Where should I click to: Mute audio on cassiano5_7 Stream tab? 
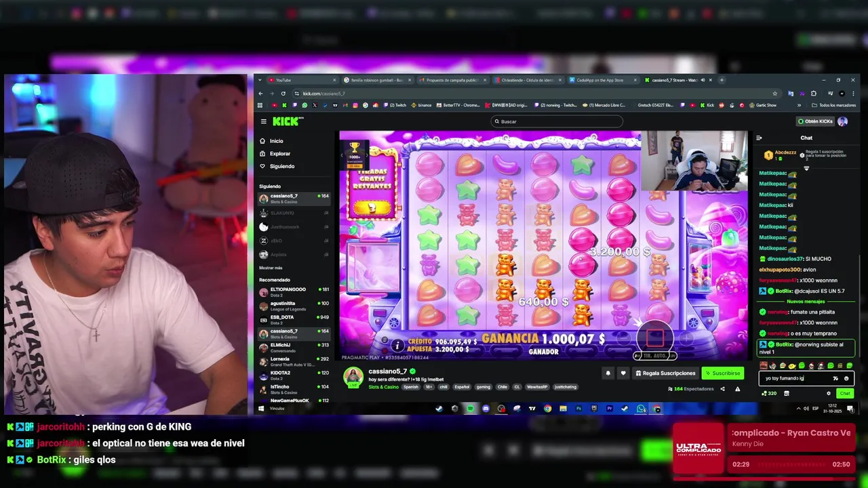pos(703,80)
